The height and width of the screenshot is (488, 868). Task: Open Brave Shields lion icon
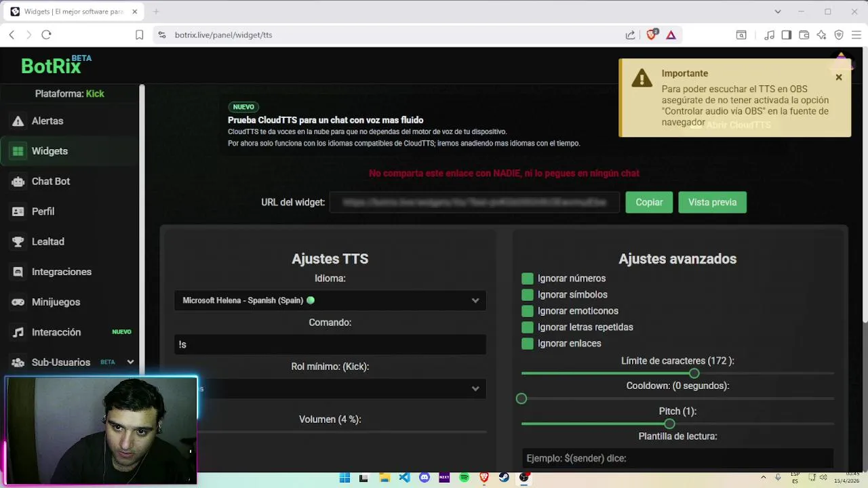tap(652, 35)
